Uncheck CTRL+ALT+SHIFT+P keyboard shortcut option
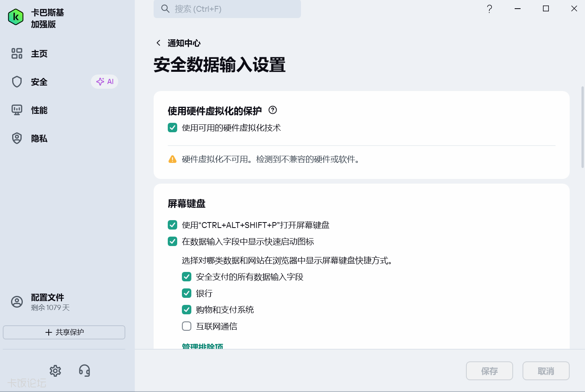The image size is (585, 392). point(172,225)
